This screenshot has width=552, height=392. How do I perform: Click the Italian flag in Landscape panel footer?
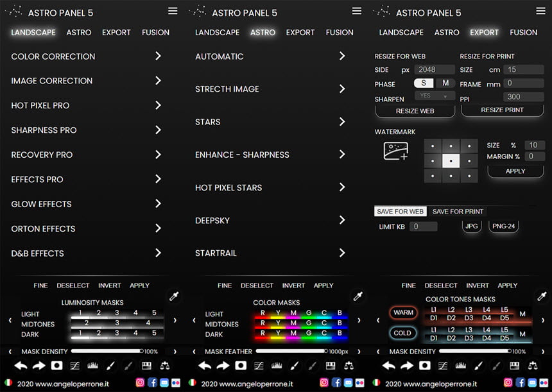(8, 382)
